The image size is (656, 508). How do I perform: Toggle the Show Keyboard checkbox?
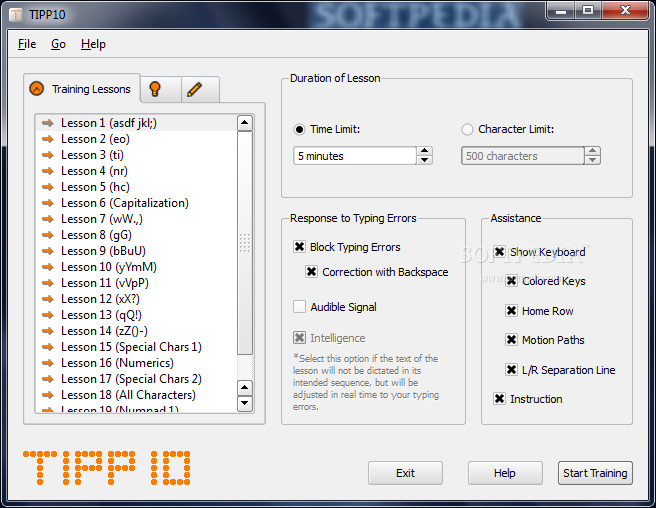[x=499, y=252]
